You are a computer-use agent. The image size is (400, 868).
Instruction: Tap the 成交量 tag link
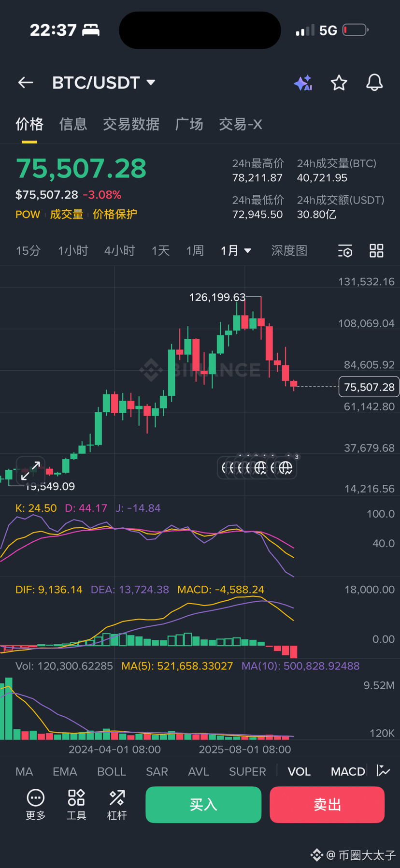tap(67, 215)
